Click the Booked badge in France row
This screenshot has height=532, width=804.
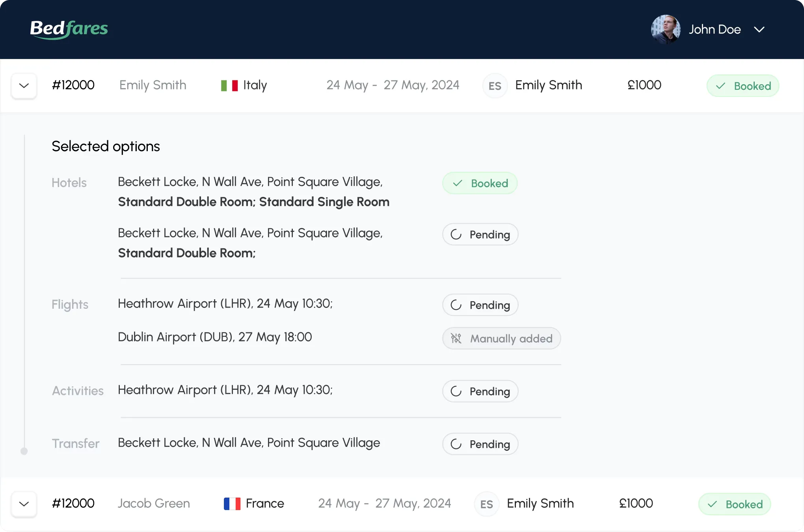click(x=734, y=504)
